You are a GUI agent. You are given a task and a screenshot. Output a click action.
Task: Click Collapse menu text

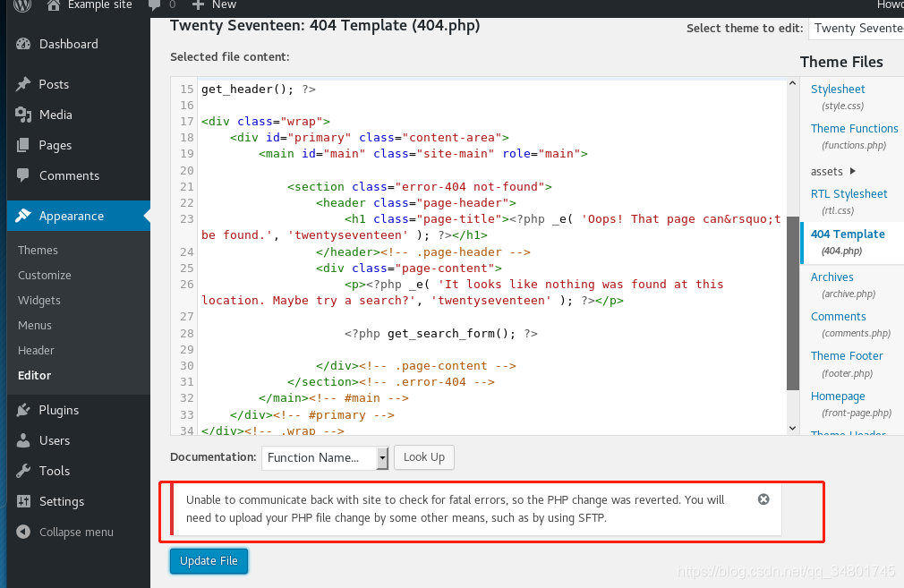pyautogui.click(x=76, y=533)
